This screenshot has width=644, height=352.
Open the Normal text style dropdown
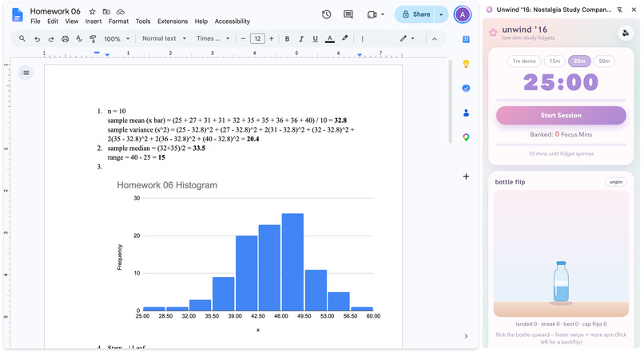[164, 38]
